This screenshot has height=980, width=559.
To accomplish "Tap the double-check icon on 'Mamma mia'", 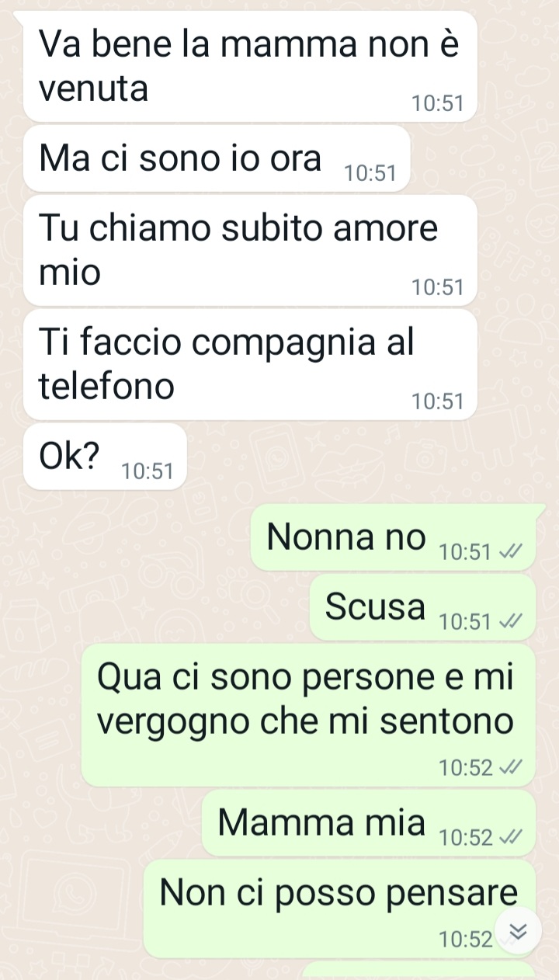I will click(510, 838).
